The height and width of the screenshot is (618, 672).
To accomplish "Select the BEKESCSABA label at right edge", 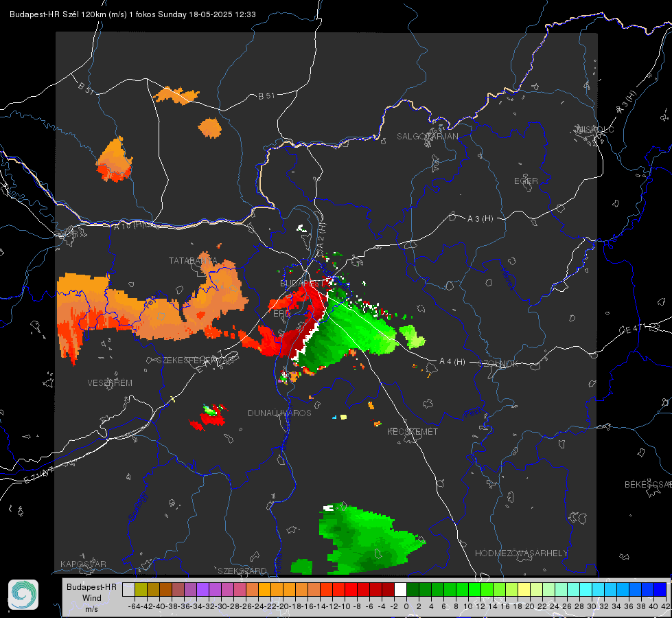I will 648,485.
